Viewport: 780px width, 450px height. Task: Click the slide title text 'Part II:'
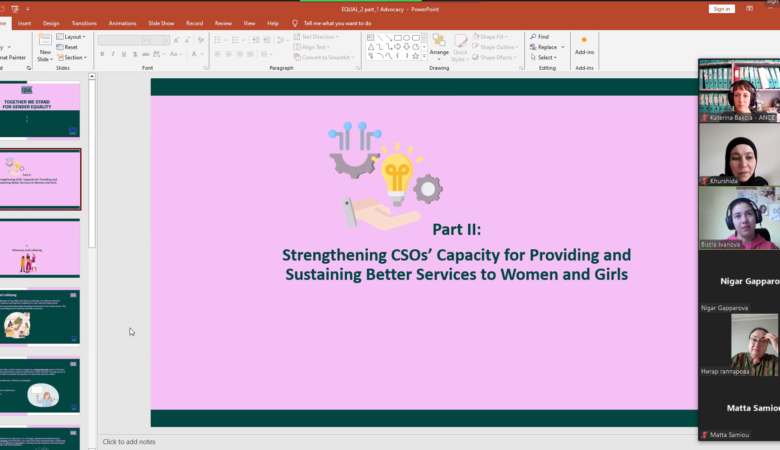click(457, 229)
